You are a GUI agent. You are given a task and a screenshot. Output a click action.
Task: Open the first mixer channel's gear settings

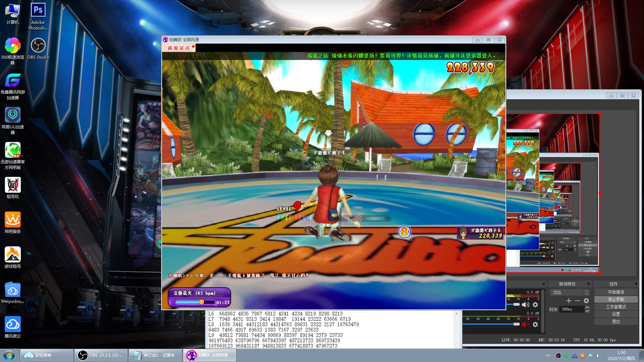535,305
